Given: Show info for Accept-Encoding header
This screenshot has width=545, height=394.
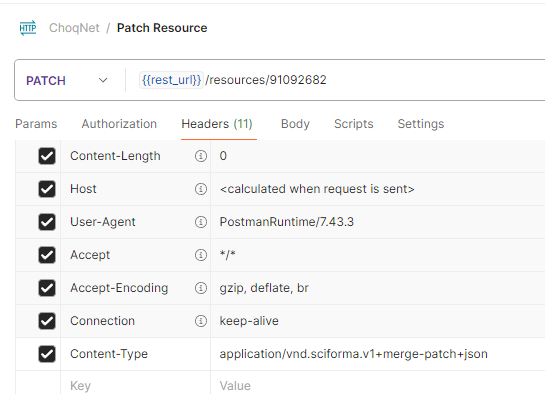Looking at the screenshot, I should pos(201,288).
